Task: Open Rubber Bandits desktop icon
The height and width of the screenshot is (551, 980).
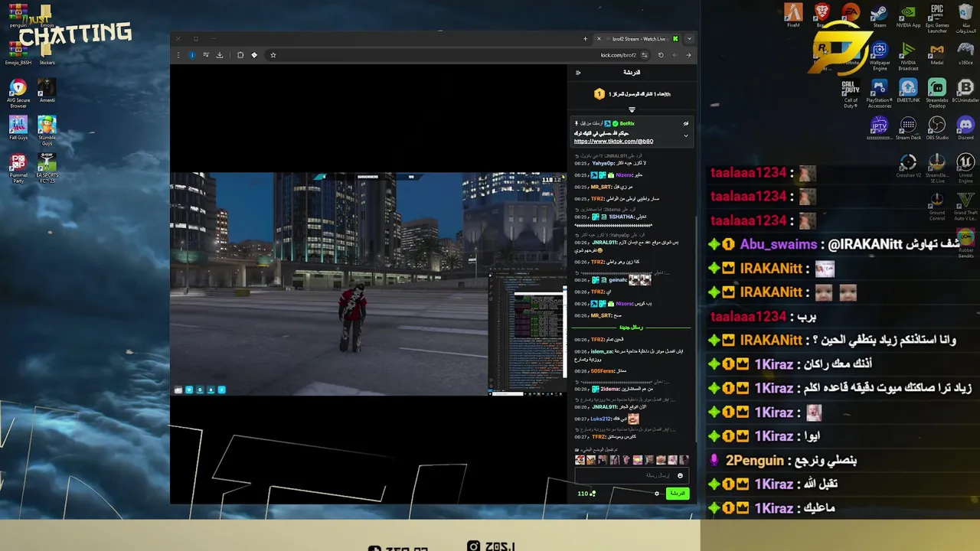Action: [x=965, y=243]
